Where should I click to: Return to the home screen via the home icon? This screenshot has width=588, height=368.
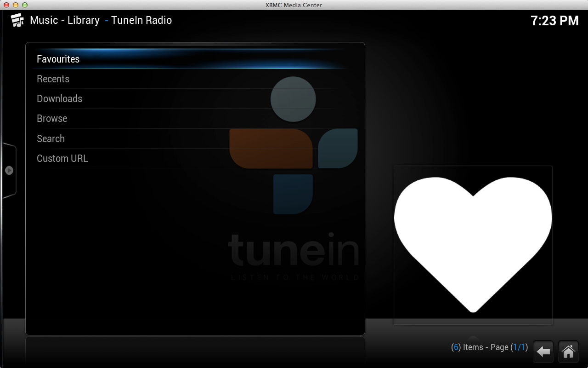[x=568, y=351]
